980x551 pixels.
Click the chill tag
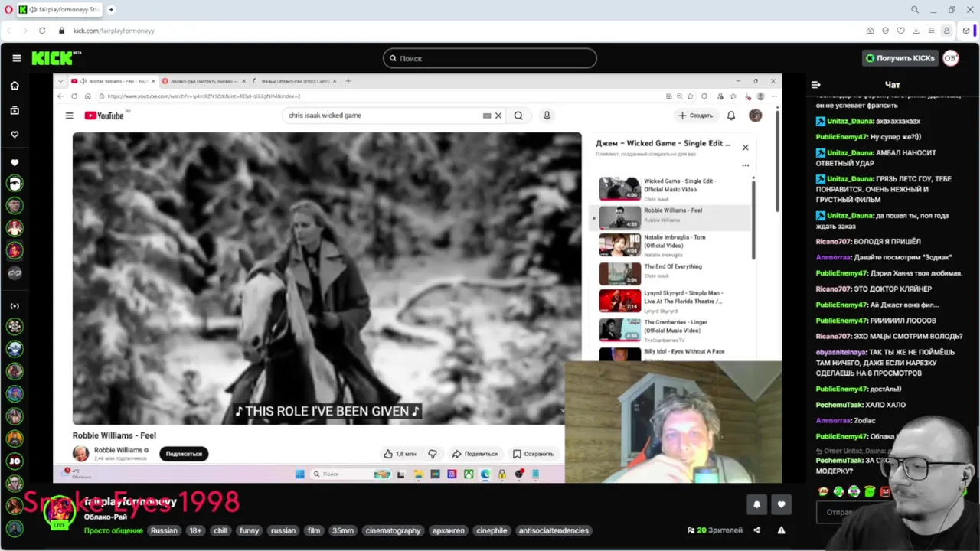click(220, 530)
